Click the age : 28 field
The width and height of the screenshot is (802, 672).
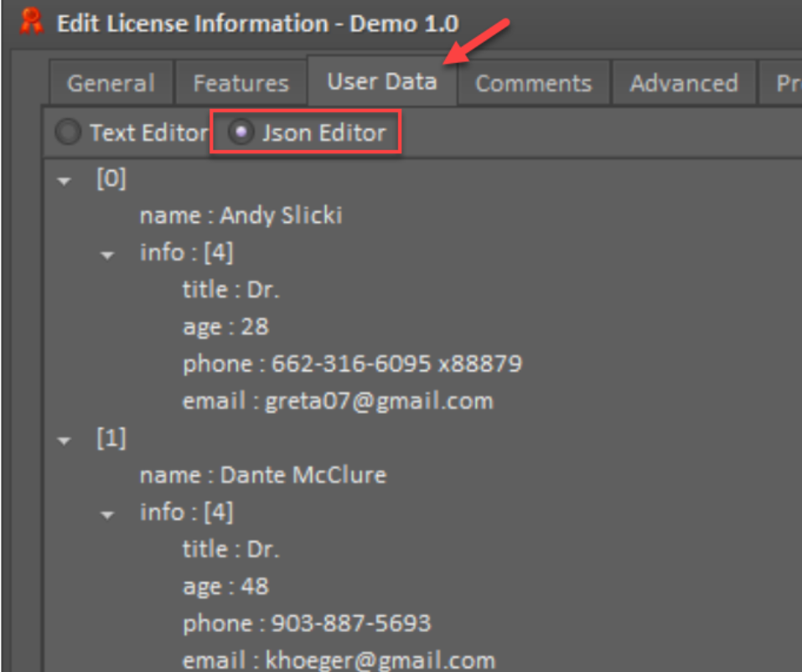pos(225,326)
